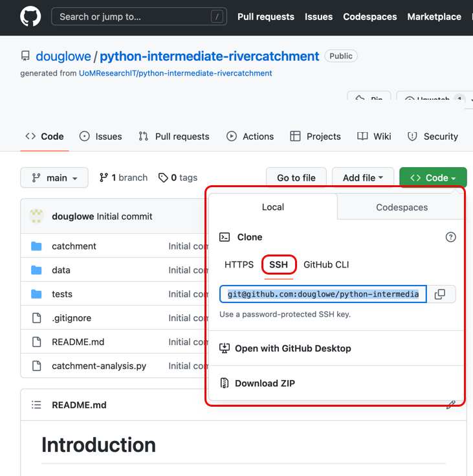
Task: View the 0 tags link
Action: (x=178, y=177)
